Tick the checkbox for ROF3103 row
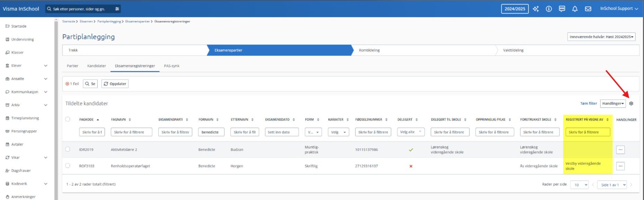Viewport: 644px width, 200px height. (x=68, y=166)
